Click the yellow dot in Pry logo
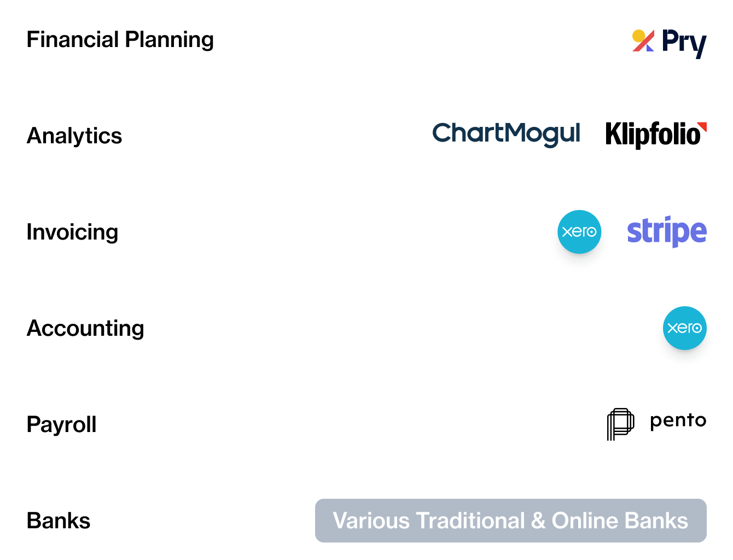The width and height of the screenshot is (733, 560). click(638, 36)
